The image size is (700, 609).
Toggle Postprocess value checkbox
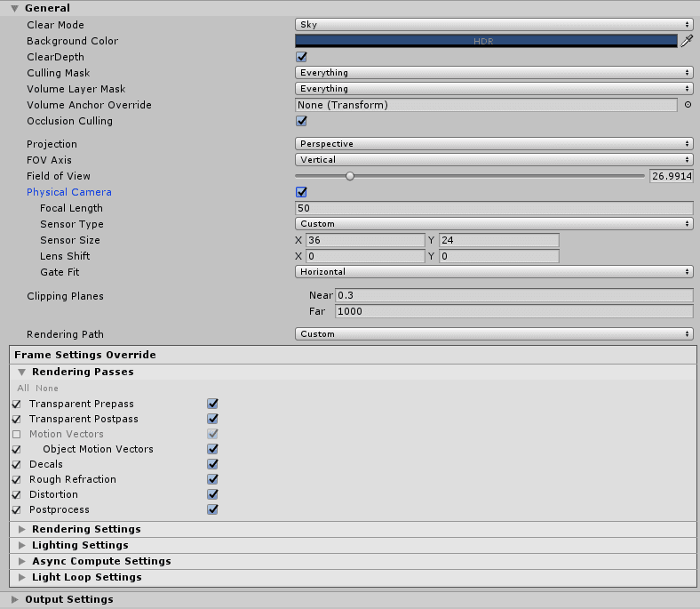click(x=212, y=509)
